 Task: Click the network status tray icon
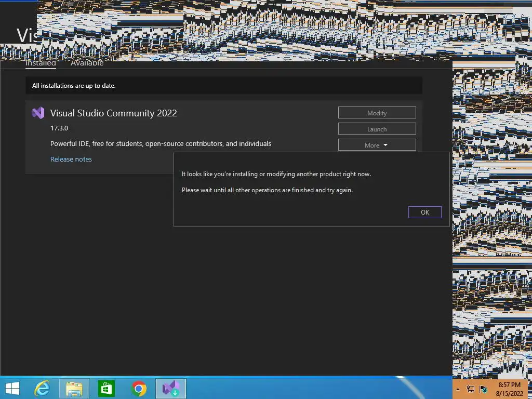coord(471,389)
